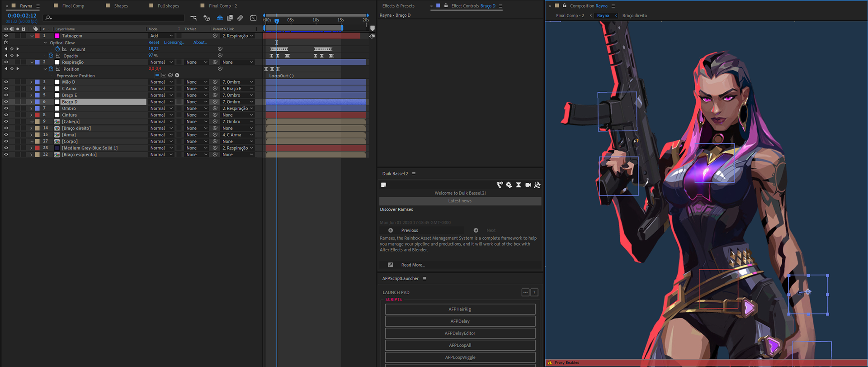The image size is (868, 367).
Task: Enable expression equals toggle for Position
Action: [157, 76]
